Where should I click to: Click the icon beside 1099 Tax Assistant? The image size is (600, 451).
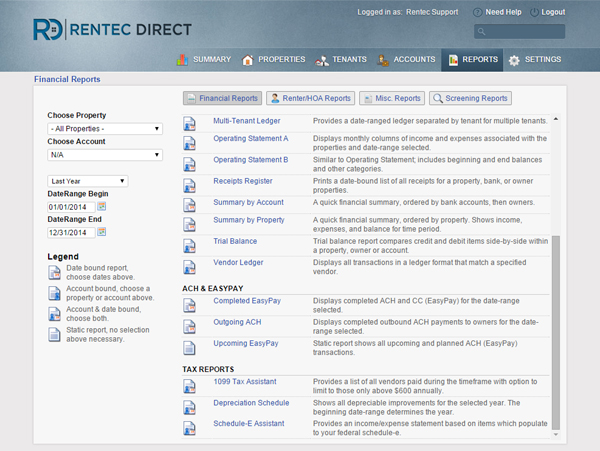(x=189, y=386)
